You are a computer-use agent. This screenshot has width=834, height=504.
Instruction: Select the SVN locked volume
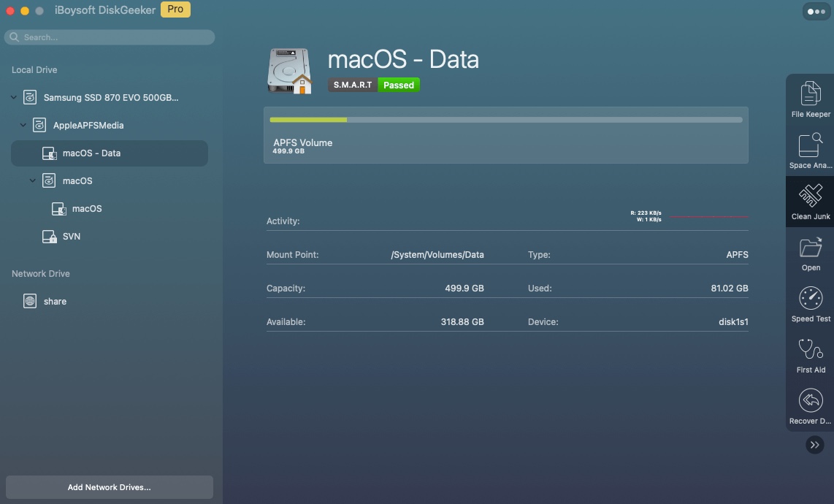click(x=71, y=237)
